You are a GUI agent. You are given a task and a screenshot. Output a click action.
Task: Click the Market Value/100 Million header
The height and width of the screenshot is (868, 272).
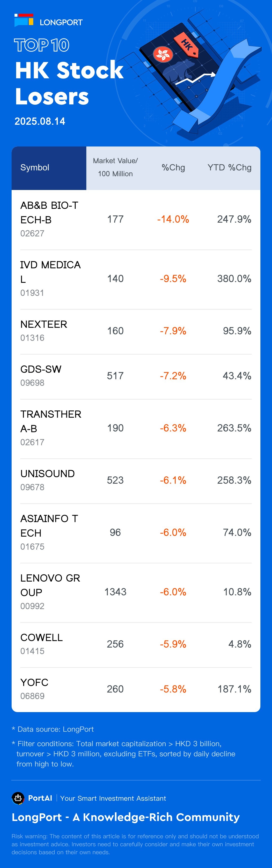(115, 168)
